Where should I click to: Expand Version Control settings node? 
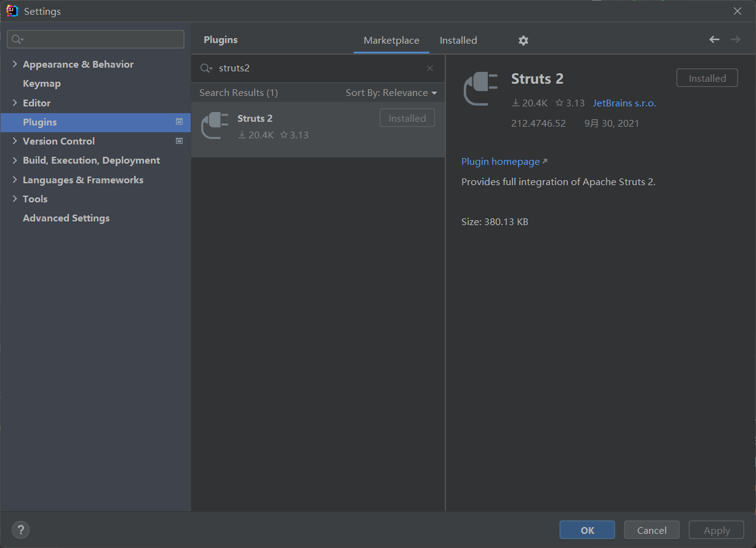pyautogui.click(x=15, y=141)
